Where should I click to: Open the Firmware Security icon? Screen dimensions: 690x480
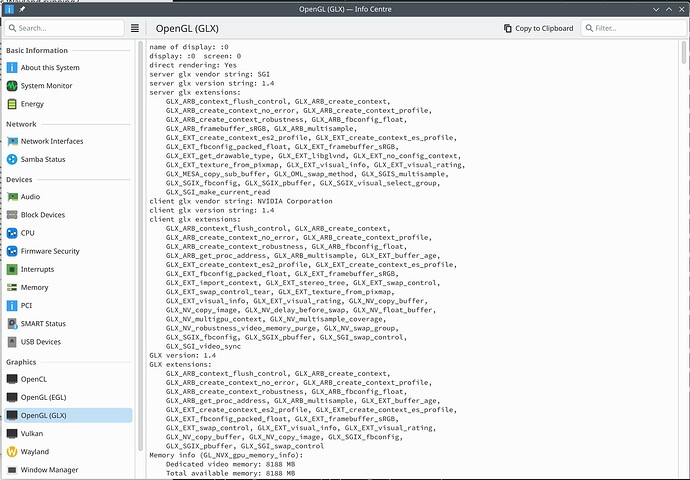pyautogui.click(x=12, y=251)
